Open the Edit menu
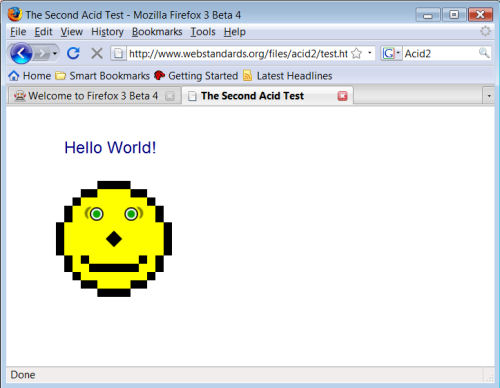Viewport: 500px width, 388px height. click(43, 32)
